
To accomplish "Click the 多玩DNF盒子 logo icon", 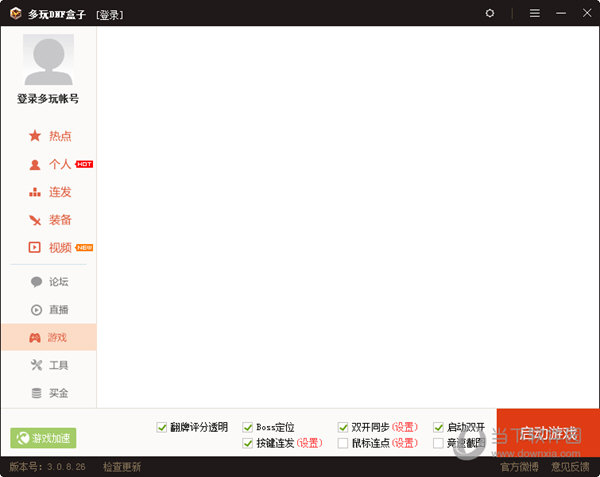I will tap(15, 13).
